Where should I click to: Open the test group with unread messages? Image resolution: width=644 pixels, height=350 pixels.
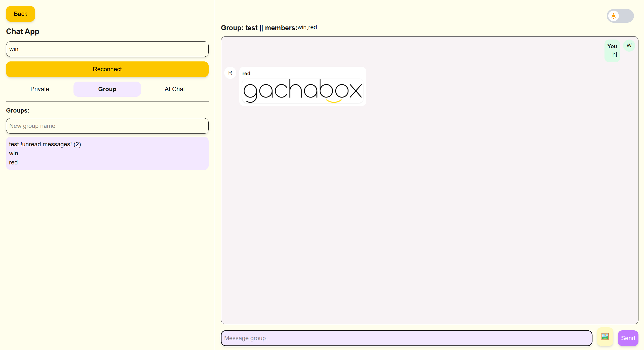[45, 144]
